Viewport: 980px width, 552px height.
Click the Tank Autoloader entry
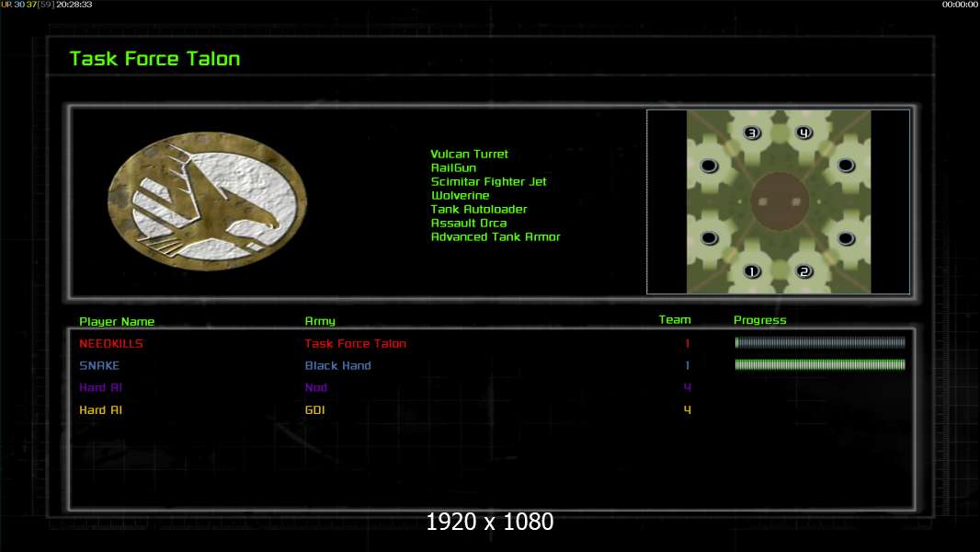tap(479, 209)
